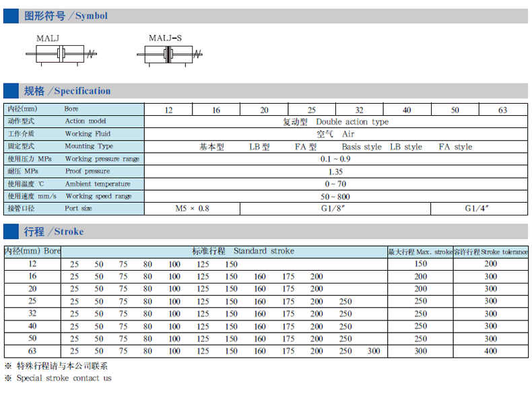Select the bore value 25 in Specification table
The image size is (532, 402).
pyautogui.click(x=312, y=110)
